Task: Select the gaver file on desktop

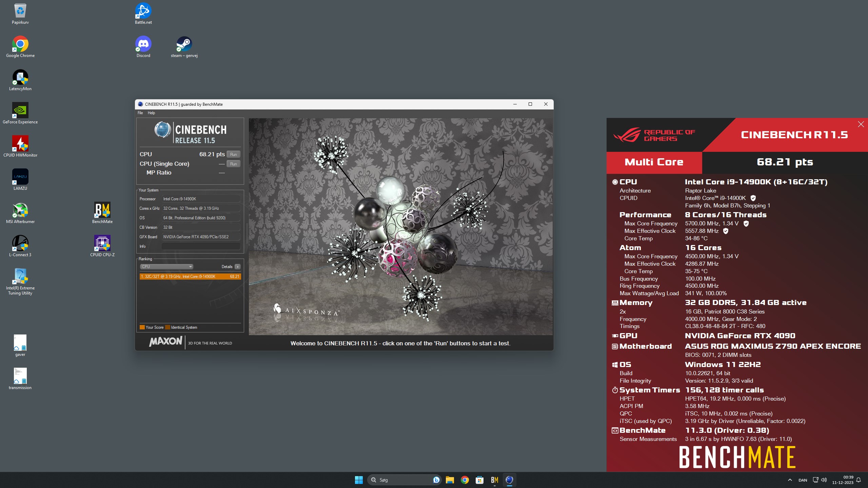Action: (x=20, y=346)
